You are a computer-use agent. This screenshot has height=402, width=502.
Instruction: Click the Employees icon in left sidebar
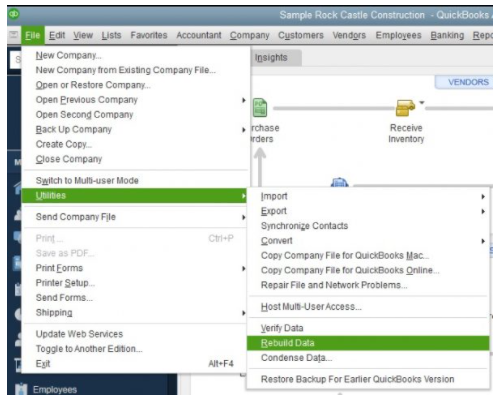(x=21, y=389)
